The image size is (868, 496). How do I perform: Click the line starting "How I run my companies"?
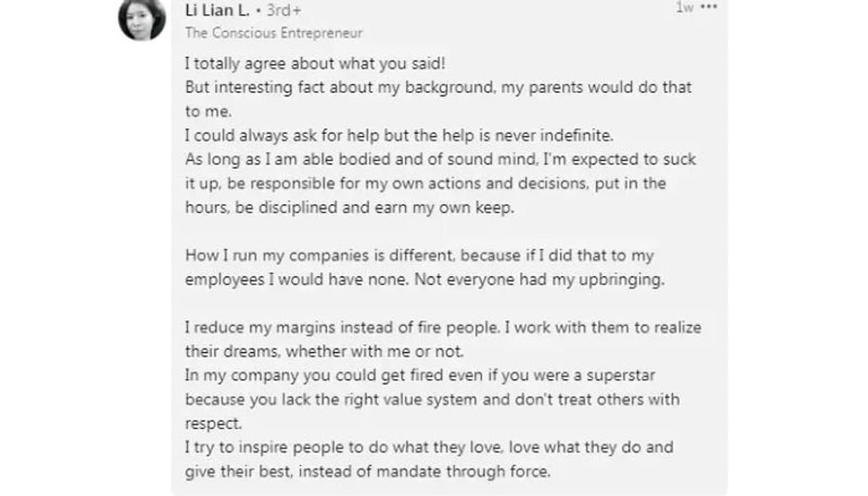pyautogui.click(x=419, y=256)
